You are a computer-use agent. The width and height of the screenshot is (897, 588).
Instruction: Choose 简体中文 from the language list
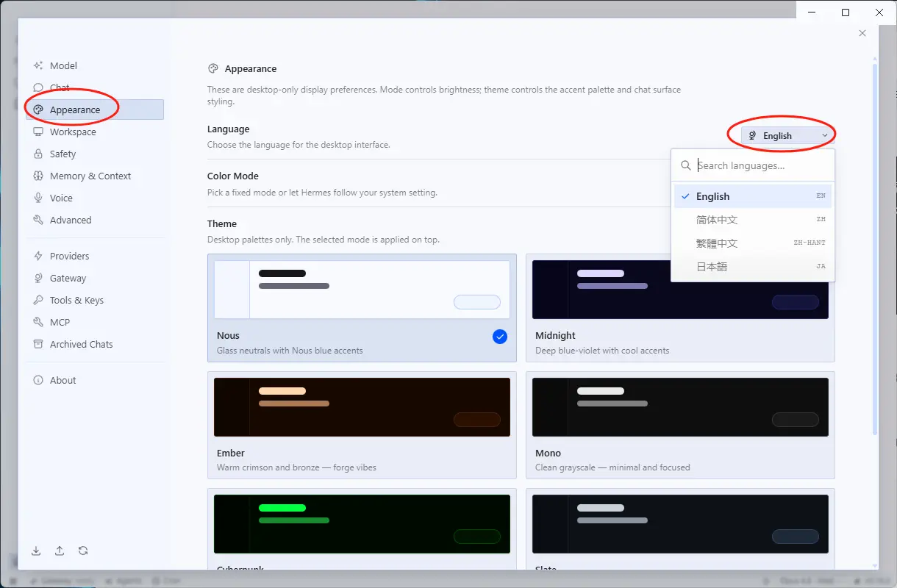(x=753, y=220)
